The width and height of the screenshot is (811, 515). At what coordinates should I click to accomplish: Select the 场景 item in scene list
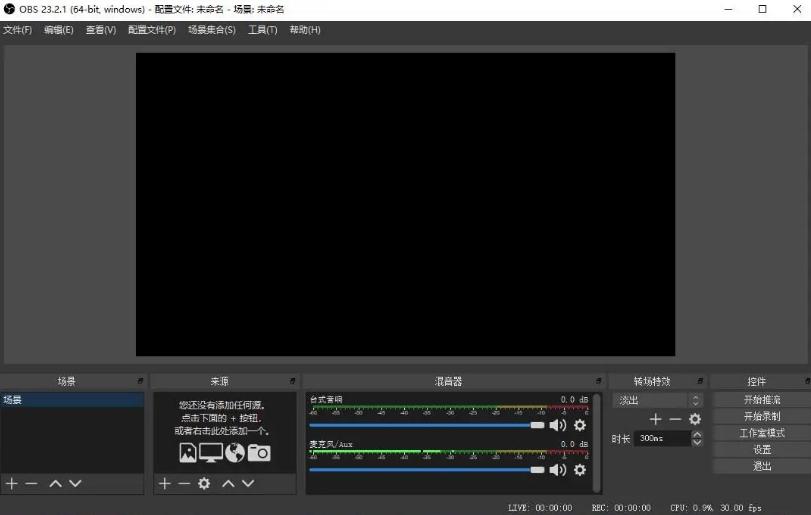pos(72,400)
